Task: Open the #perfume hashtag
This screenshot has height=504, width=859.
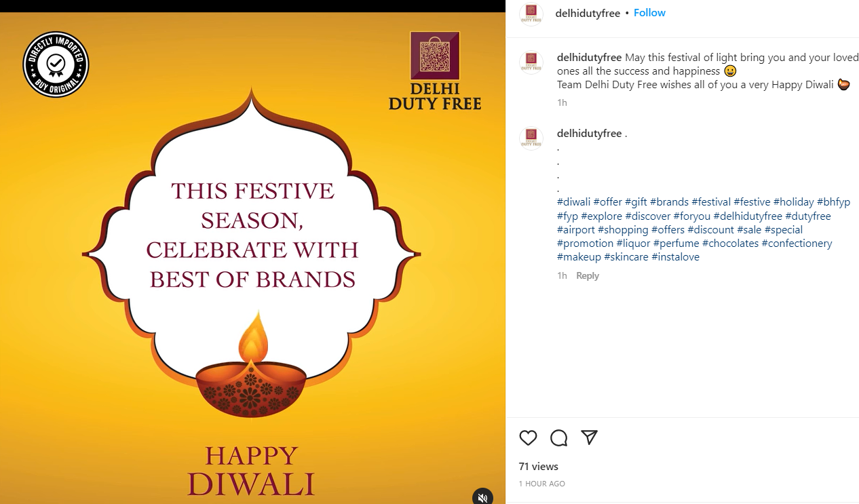Action: tap(676, 243)
